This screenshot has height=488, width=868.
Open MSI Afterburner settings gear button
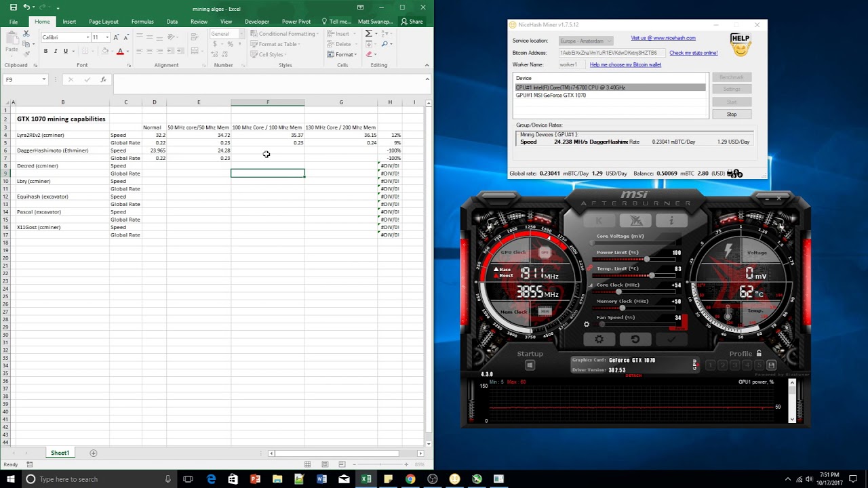599,339
